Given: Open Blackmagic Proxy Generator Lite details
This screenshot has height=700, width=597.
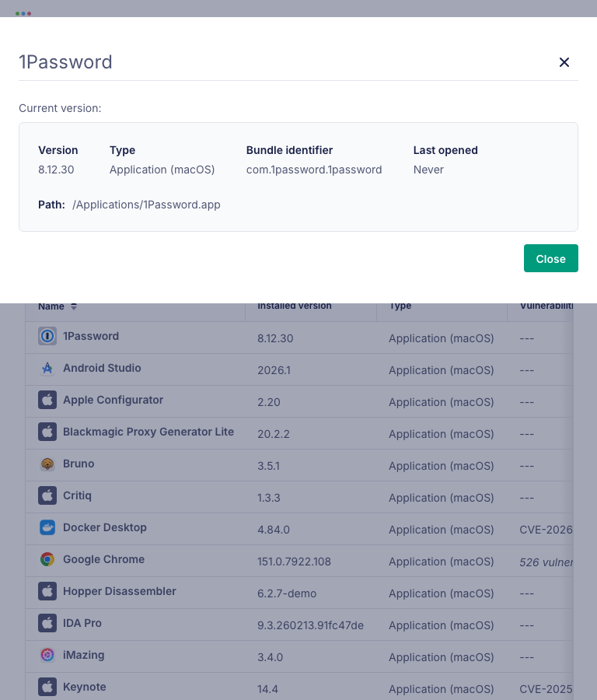Looking at the screenshot, I should coord(148,432).
